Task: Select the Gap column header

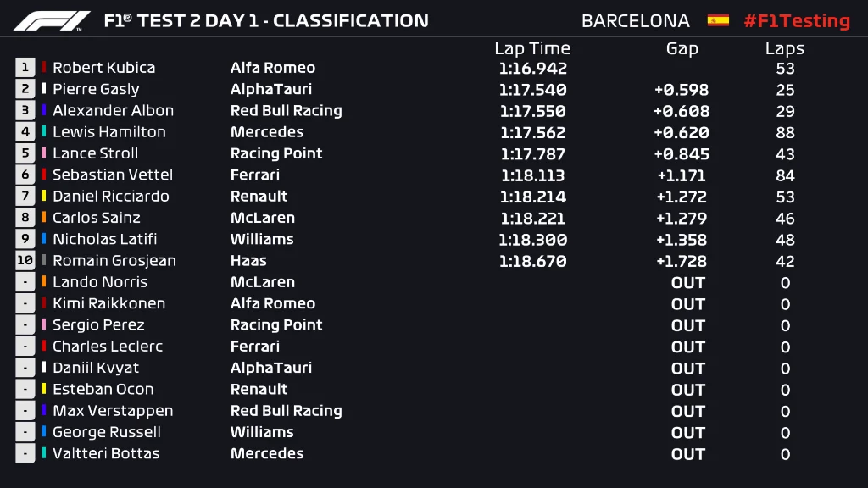Action: [682, 48]
